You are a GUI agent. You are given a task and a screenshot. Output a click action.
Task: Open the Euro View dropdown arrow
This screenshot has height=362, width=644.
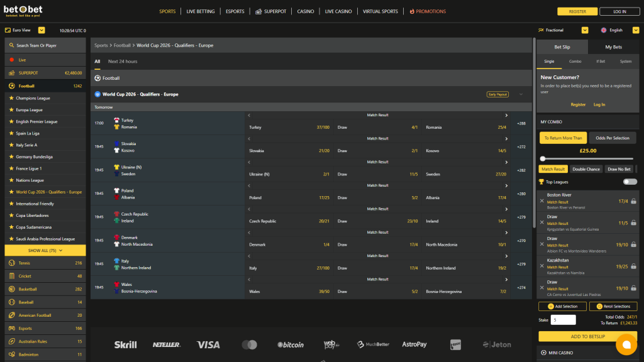pos(42,30)
